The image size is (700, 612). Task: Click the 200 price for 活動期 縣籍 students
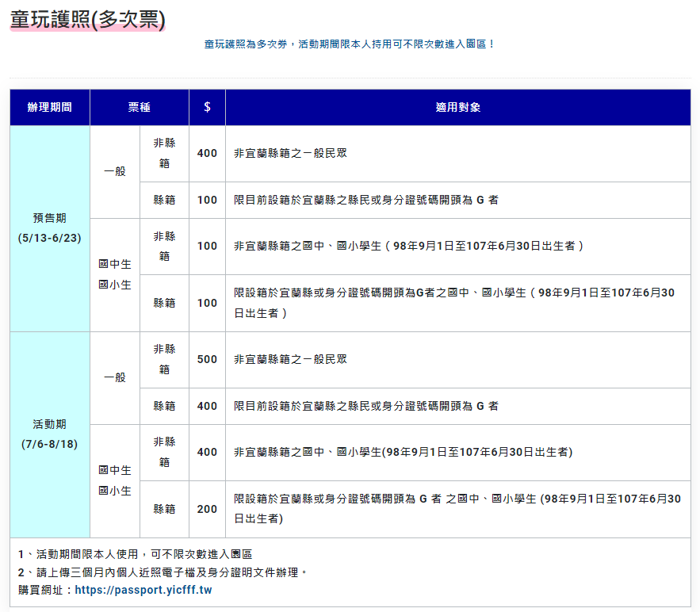pos(207,509)
